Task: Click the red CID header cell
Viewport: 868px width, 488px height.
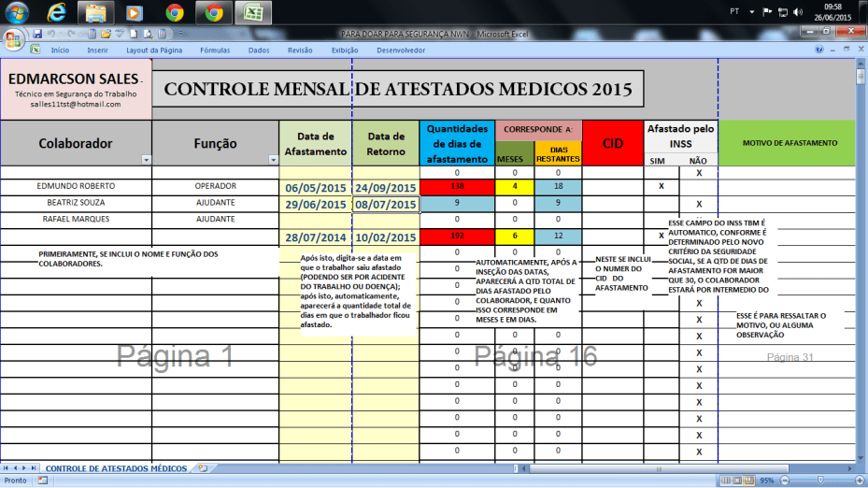Action: click(613, 143)
